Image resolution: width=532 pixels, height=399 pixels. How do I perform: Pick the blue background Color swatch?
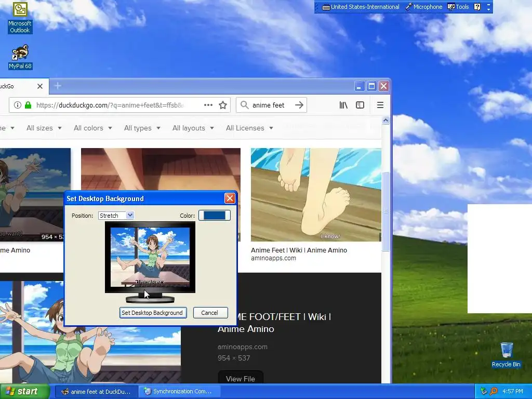tap(215, 216)
